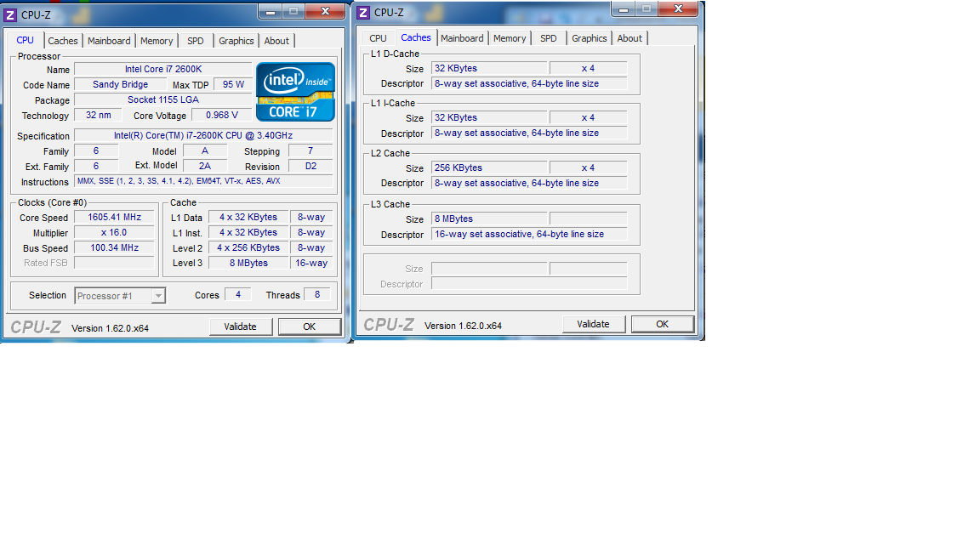Screen dimensions: 980x551
Task: Open the Mainboard tab in left window
Action: pos(109,41)
